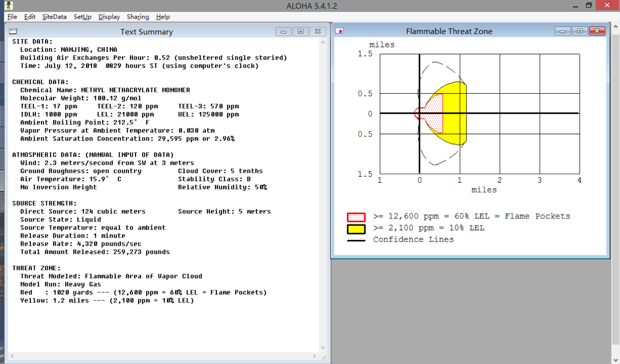Viewport: 620px width, 364px height.
Task: Click the Confidence Lines legend line sample
Action: coord(356,240)
